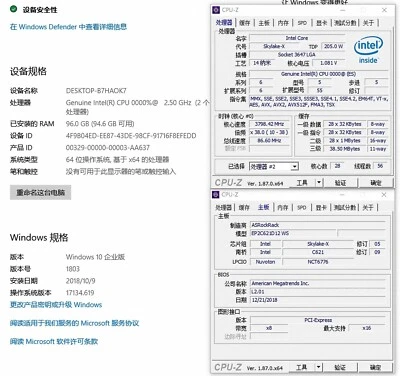Click the device name DESKTOP-87HAOK7
Image resolution: width=400 pixels, height=376 pixels.
point(96,91)
